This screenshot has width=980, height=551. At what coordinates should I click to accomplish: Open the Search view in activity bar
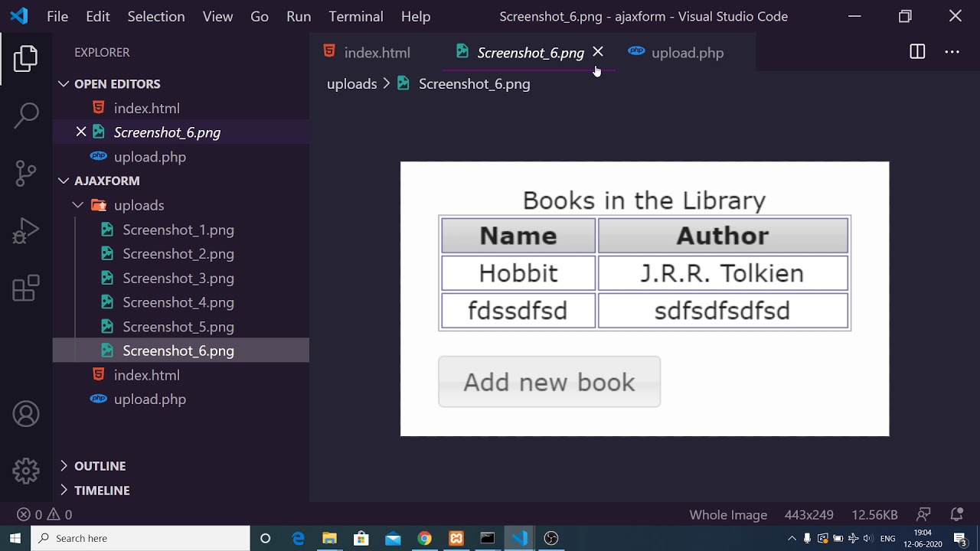26,116
